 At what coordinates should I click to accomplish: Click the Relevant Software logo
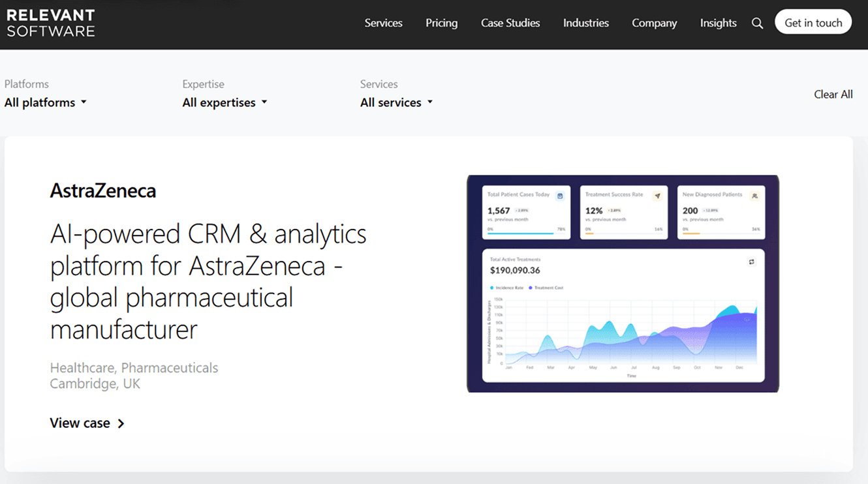51,23
